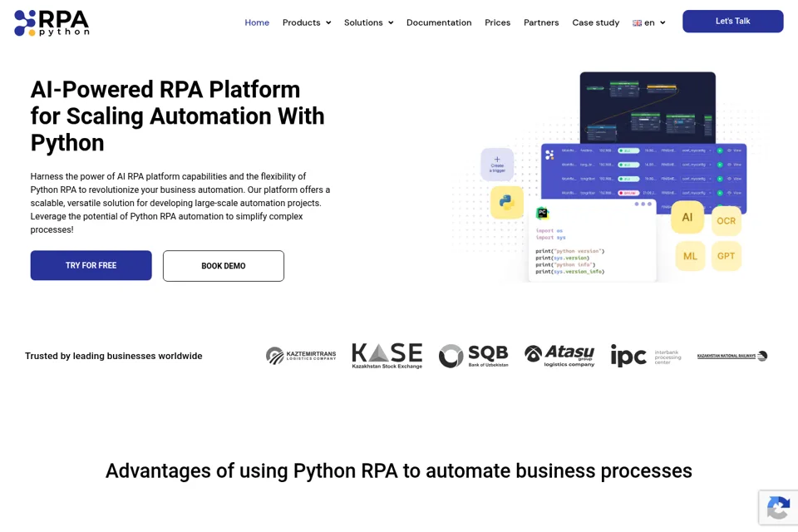Viewport: 798px width, 532px height.
Task: Click the AI-Powered RPA Platform headline
Action: [x=178, y=116]
